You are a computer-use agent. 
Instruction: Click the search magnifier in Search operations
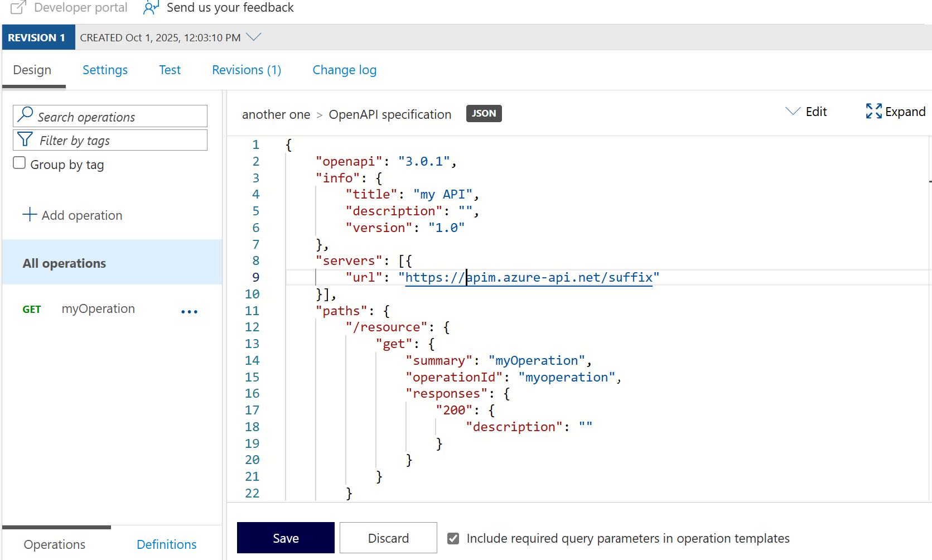tap(25, 114)
